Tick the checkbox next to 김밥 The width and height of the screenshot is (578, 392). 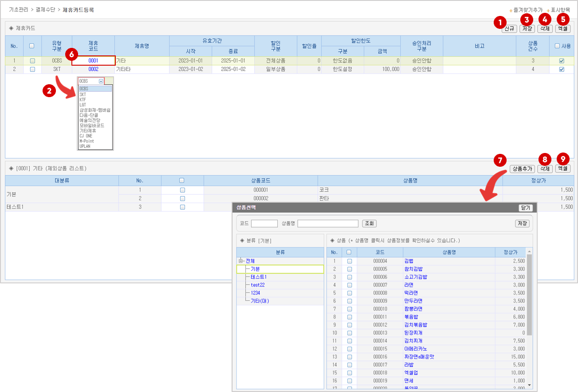click(349, 261)
